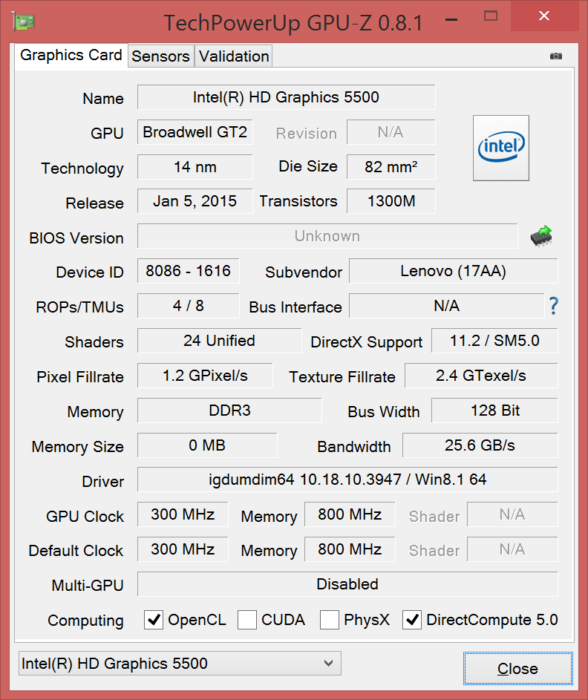Toggle the PhysX checkbox
The image size is (588, 700).
click(x=330, y=620)
